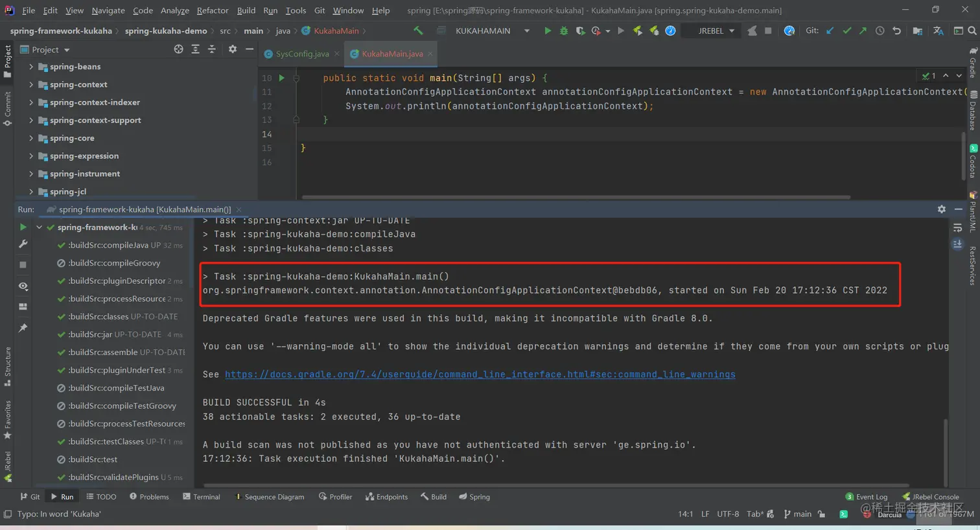This screenshot has height=530, width=980.
Task: Click the editor horizontal scrollbar
Action: tap(576, 197)
